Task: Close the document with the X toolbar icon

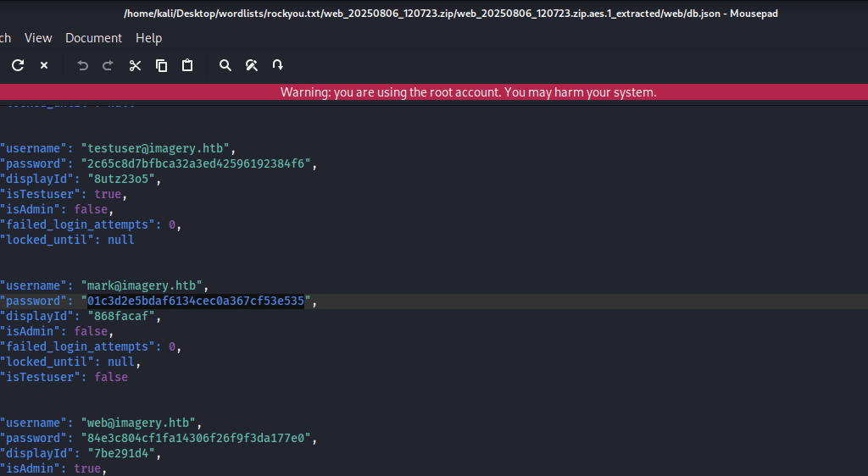Action: pyautogui.click(x=44, y=65)
